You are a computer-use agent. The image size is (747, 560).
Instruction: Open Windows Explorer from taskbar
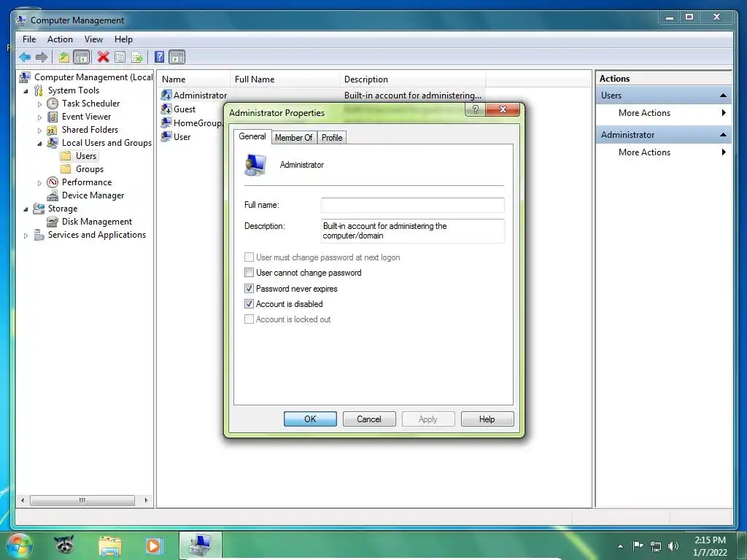pyautogui.click(x=110, y=546)
